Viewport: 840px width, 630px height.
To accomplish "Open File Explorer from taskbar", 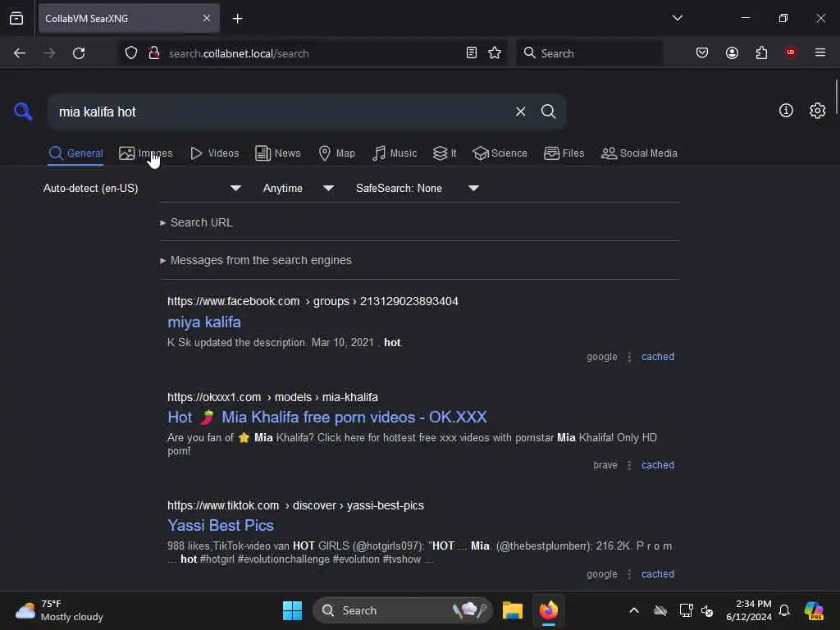I will [x=512, y=610].
